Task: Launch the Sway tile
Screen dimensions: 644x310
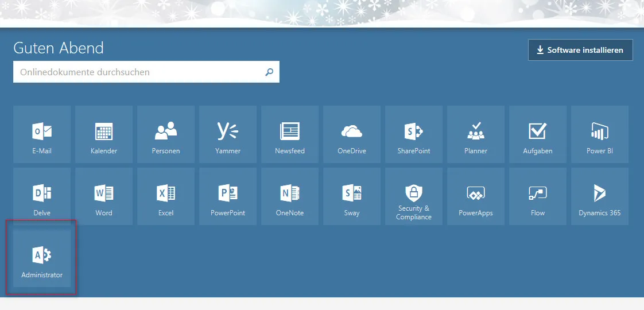Action: [352, 196]
